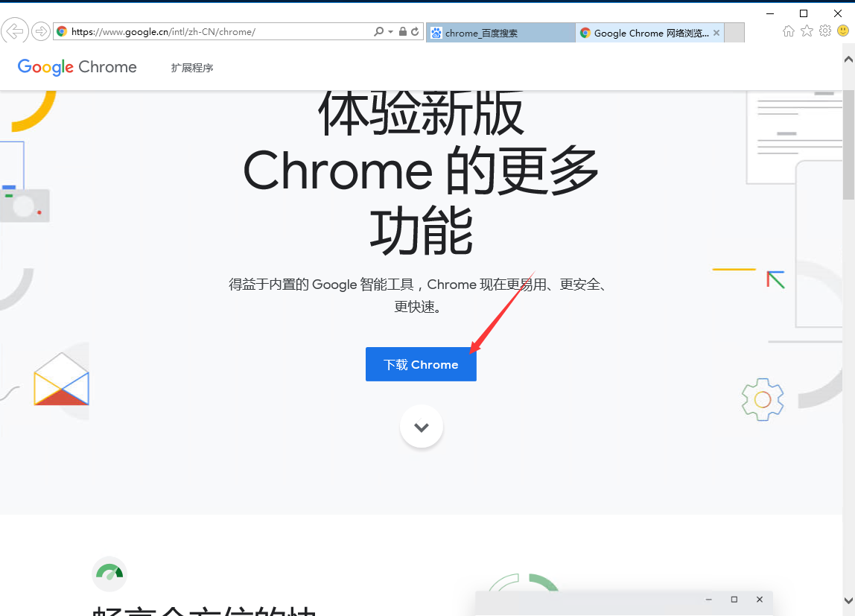The width and height of the screenshot is (855, 616).
Task: Click the browser Forward arrow button
Action: (x=41, y=31)
